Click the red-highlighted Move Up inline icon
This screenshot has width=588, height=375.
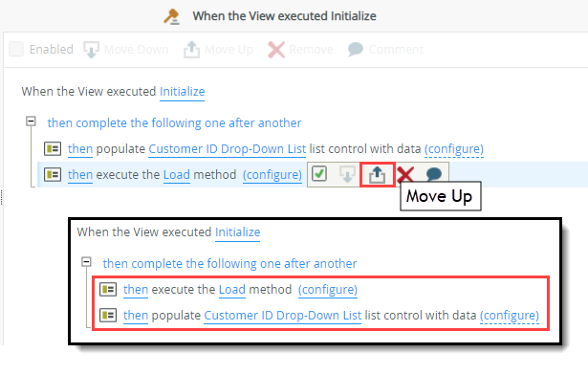pyautogui.click(x=377, y=174)
